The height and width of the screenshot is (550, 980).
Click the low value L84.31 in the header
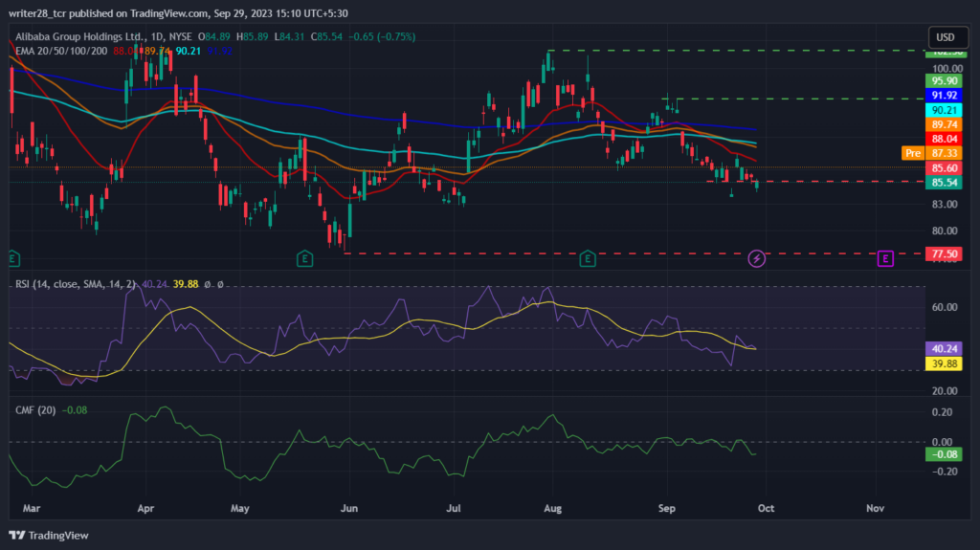289,37
